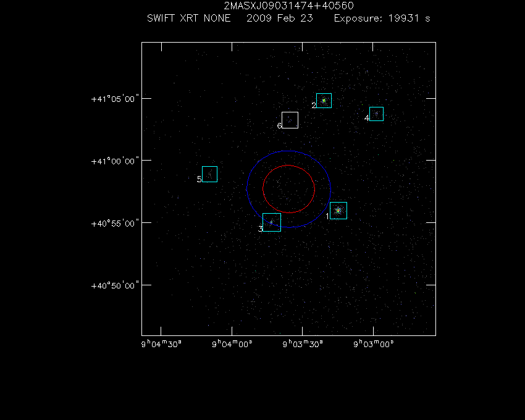The width and height of the screenshot is (525, 420).
Task: Select the cyan box marking source 4
Action: coord(376,114)
